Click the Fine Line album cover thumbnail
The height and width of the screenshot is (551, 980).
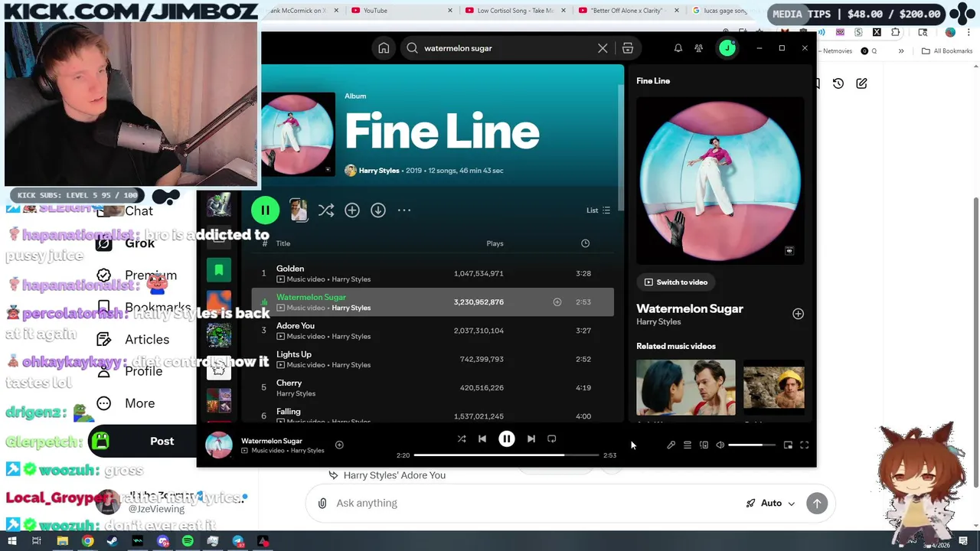(x=298, y=135)
